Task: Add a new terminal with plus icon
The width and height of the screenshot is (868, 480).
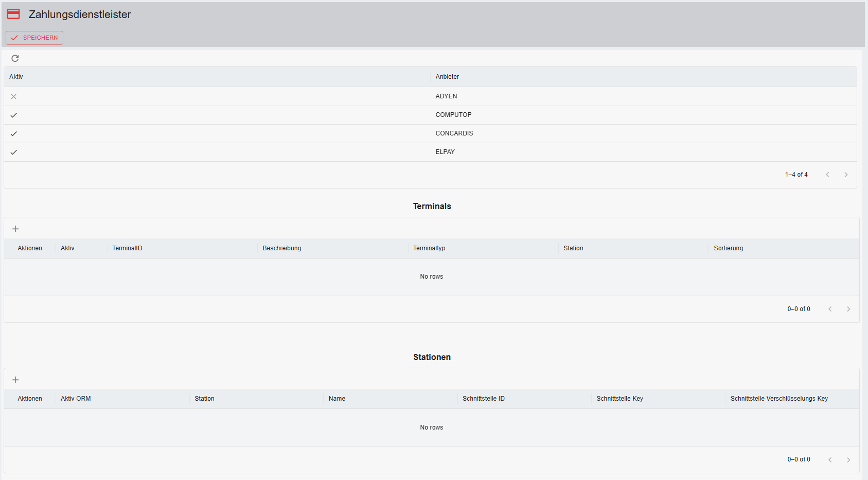Action: (x=15, y=229)
